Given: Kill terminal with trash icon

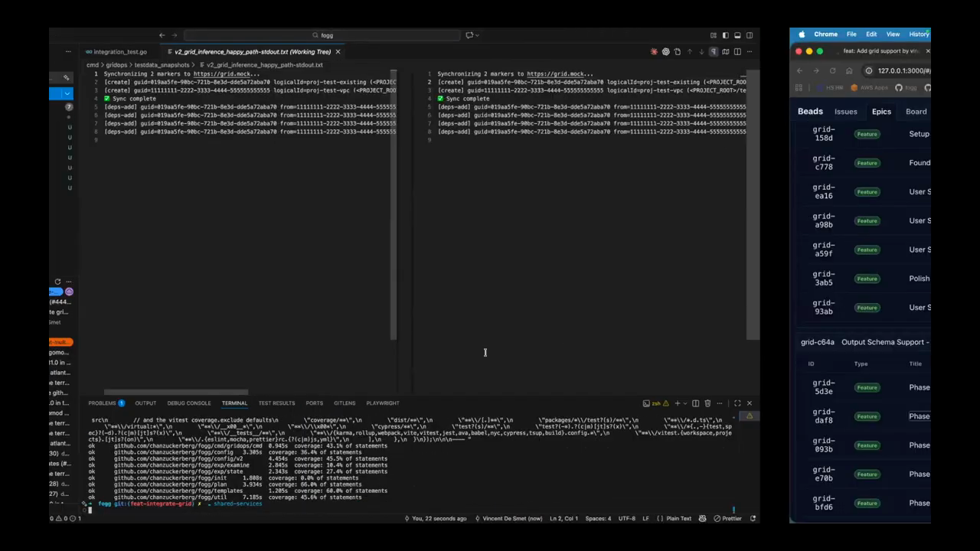Looking at the screenshot, I should (x=707, y=403).
